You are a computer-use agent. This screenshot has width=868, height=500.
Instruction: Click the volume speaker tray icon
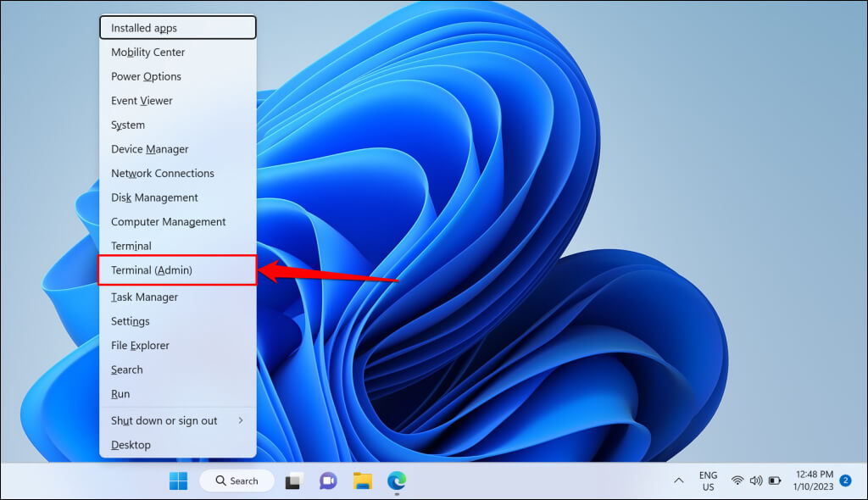[x=755, y=480]
